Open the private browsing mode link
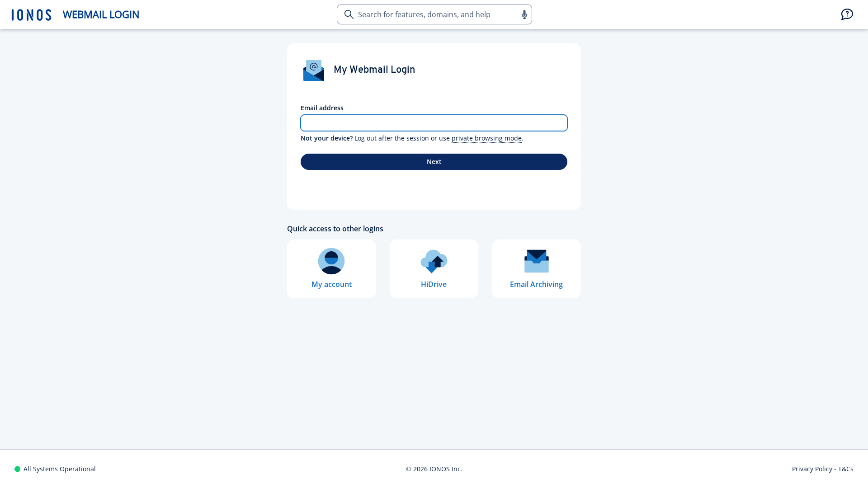 click(x=486, y=138)
